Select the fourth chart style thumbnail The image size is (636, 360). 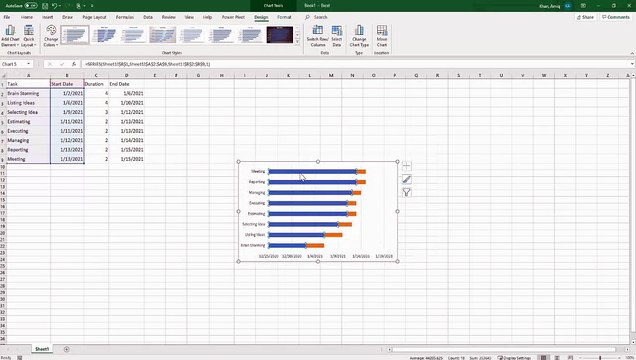tap(163, 35)
